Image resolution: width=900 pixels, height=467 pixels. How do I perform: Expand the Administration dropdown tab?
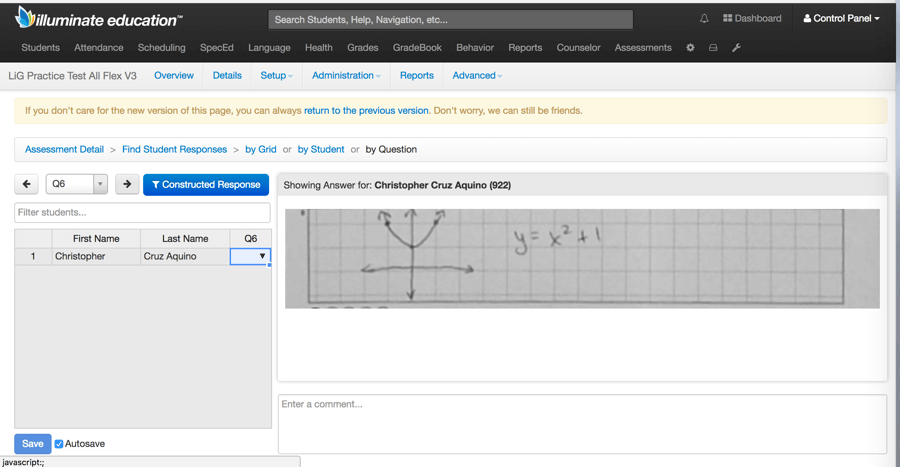click(x=345, y=76)
